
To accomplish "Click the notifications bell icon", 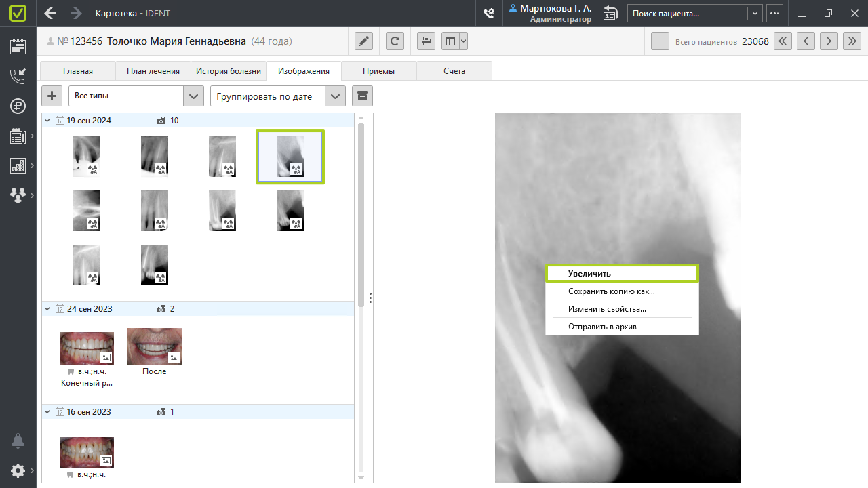I will [x=18, y=441].
